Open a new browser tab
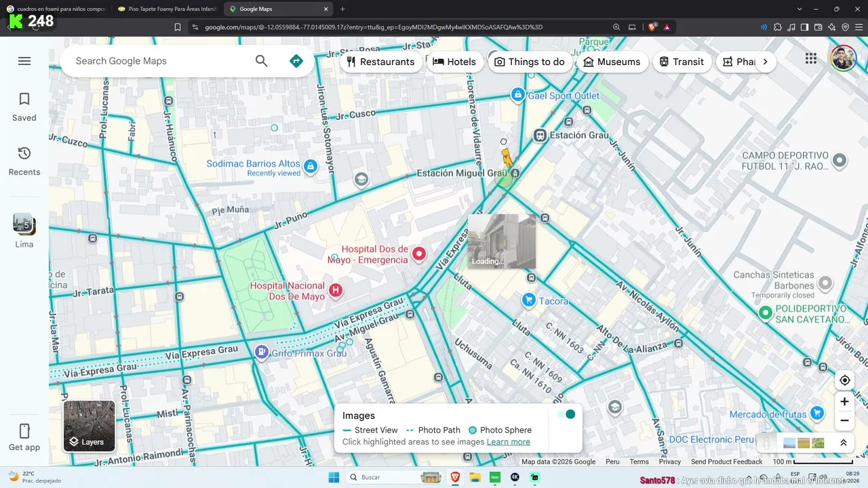The image size is (868, 488). pyautogui.click(x=342, y=9)
